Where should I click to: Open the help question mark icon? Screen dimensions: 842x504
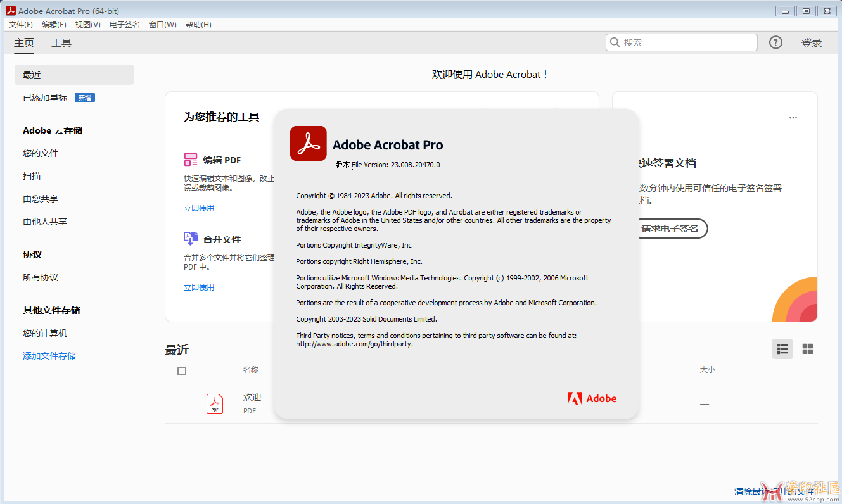tap(775, 42)
